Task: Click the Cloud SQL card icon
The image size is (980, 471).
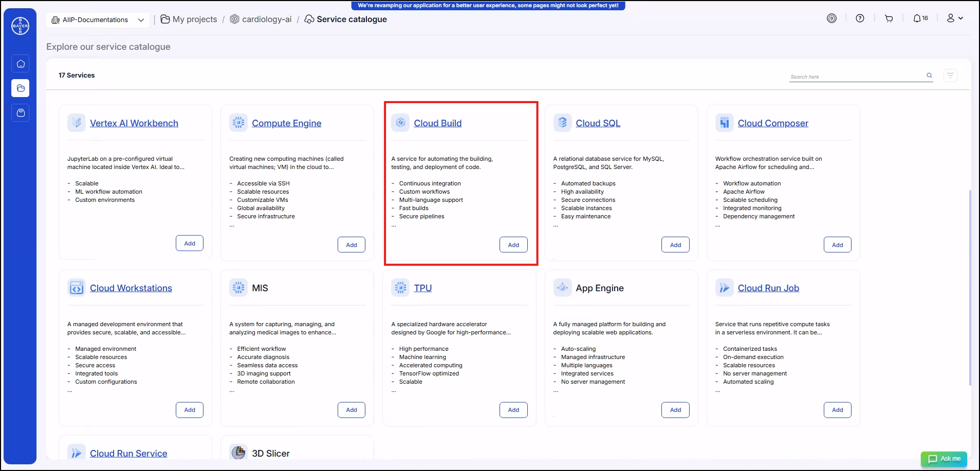Action: click(562, 123)
